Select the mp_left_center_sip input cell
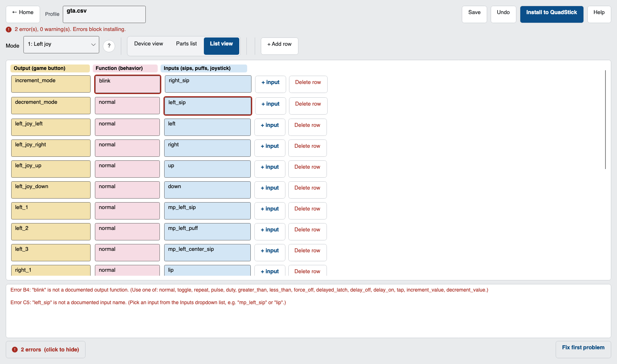617x364 pixels. point(207,253)
